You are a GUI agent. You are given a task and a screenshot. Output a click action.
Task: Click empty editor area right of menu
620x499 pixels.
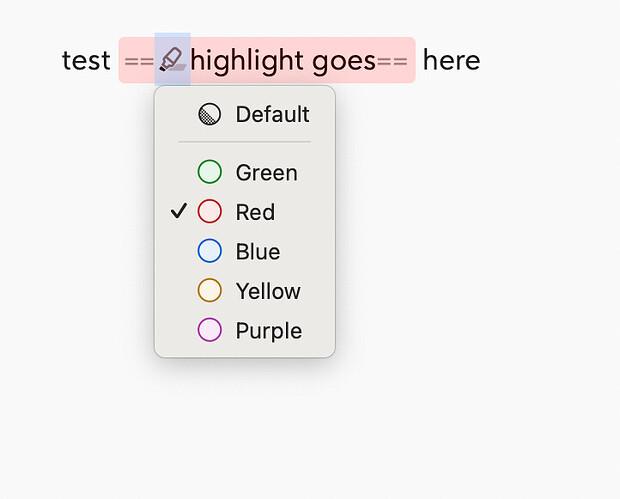click(x=474, y=237)
